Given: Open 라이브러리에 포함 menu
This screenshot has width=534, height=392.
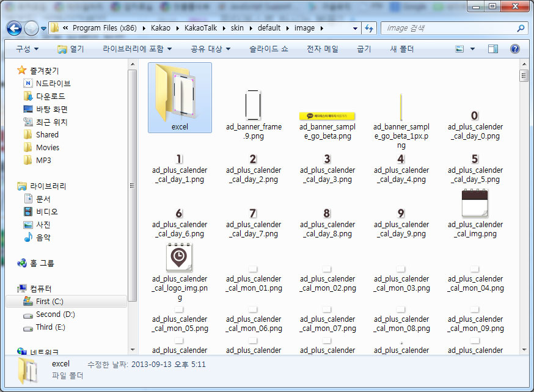Looking at the screenshot, I should pos(137,49).
